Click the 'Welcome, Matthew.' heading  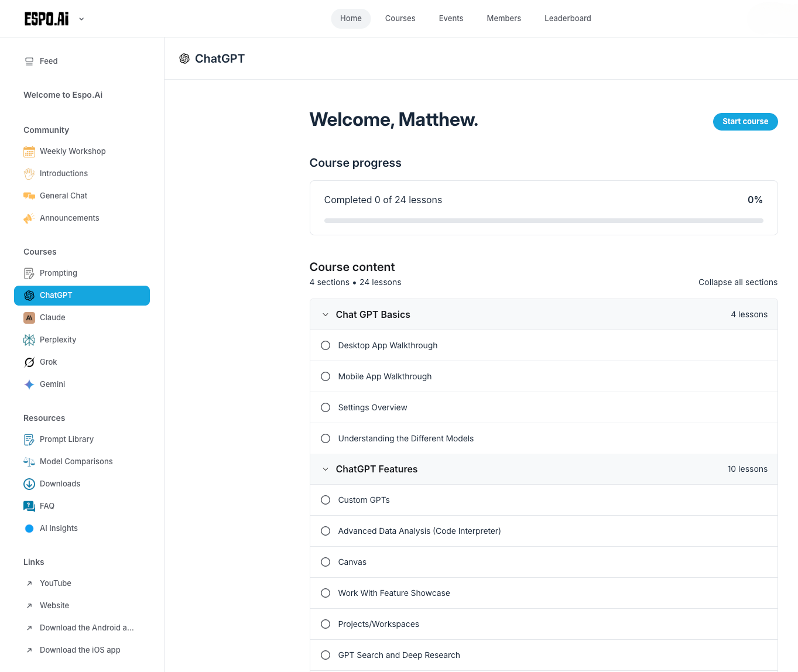(x=393, y=119)
